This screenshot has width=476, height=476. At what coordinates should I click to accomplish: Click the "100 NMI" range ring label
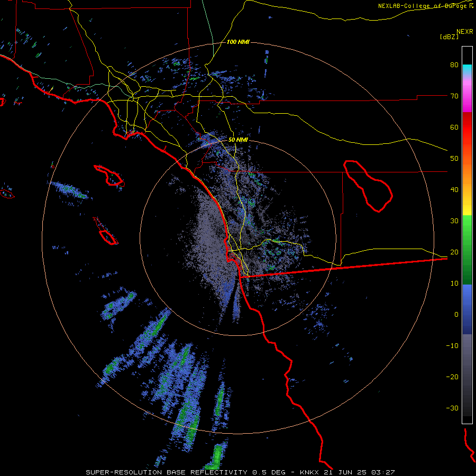coord(238,42)
